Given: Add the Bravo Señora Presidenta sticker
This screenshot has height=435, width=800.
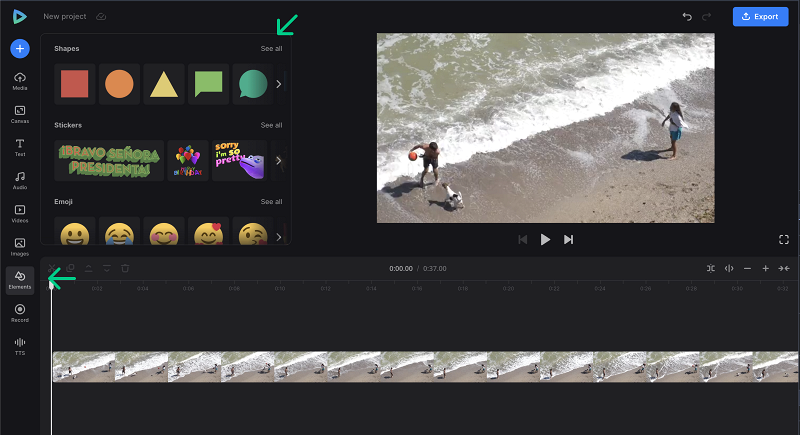Looking at the screenshot, I should (109, 161).
